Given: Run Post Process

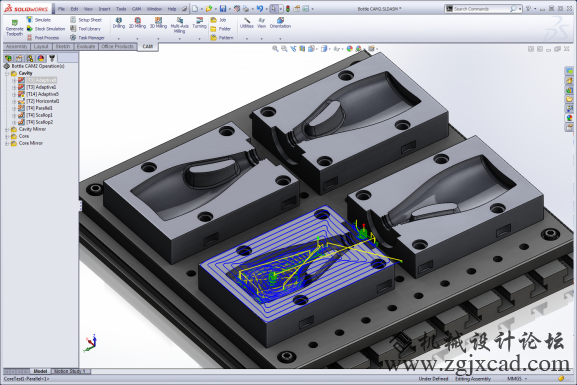Looking at the screenshot, I should tap(43, 38).
